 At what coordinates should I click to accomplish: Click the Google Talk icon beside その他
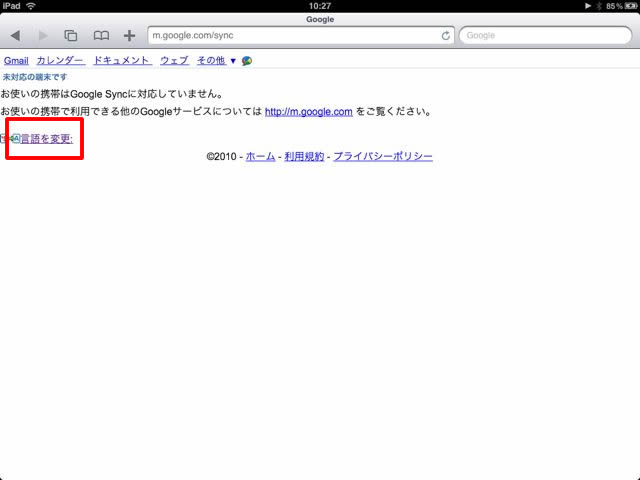click(x=247, y=61)
